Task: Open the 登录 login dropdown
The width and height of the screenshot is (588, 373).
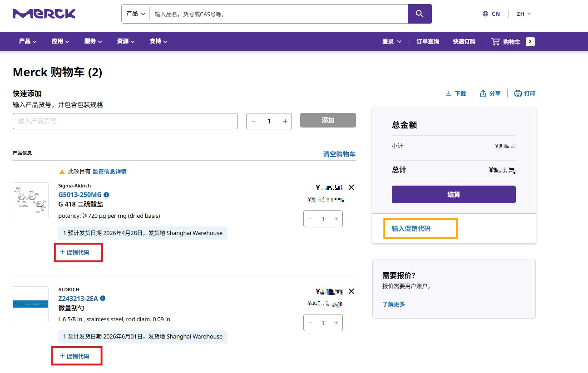Action: coord(392,41)
